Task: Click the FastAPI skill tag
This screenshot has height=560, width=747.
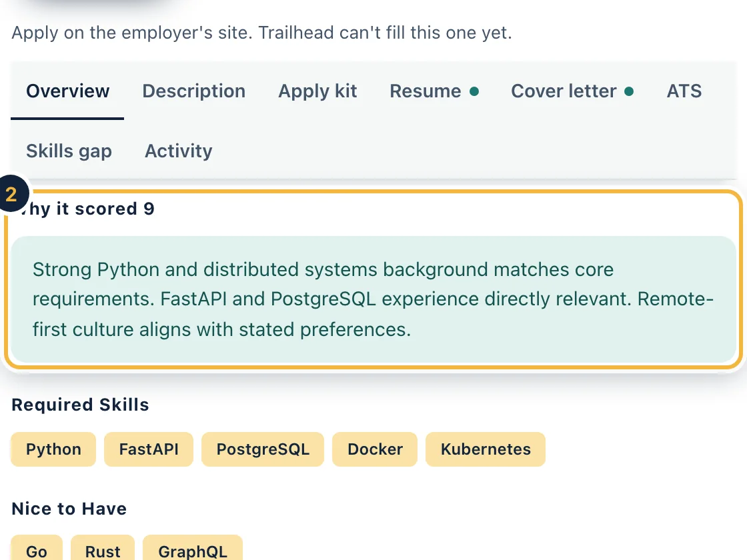Action: (149, 449)
